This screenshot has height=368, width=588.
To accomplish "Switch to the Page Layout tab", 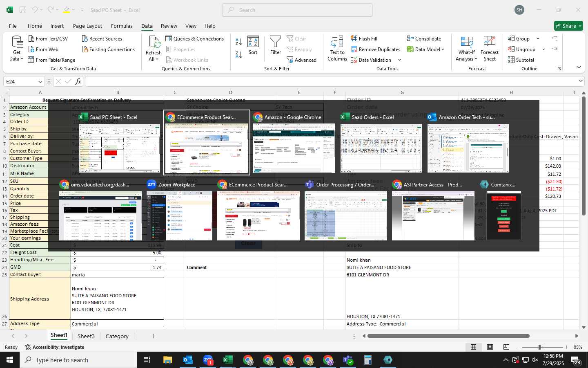I will click(87, 26).
